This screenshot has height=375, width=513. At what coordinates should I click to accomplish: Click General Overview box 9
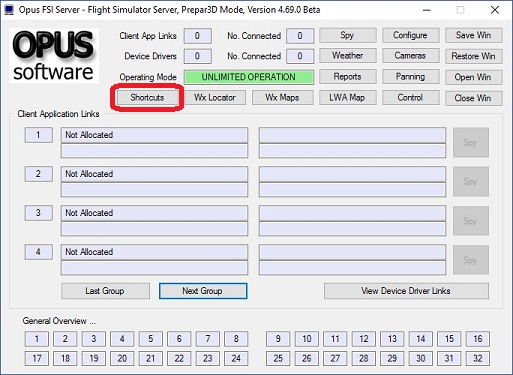pyautogui.click(x=278, y=339)
